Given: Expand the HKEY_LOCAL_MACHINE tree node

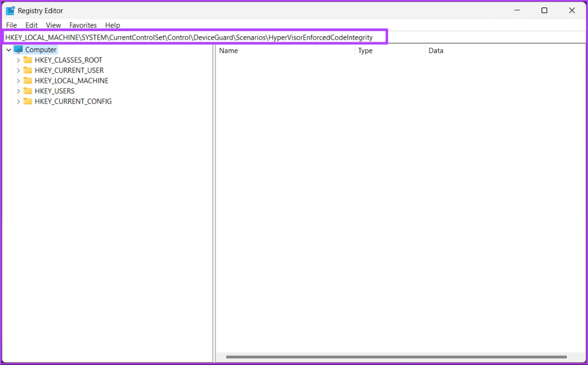Looking at the screenshot, I should [x=18, y=80].
